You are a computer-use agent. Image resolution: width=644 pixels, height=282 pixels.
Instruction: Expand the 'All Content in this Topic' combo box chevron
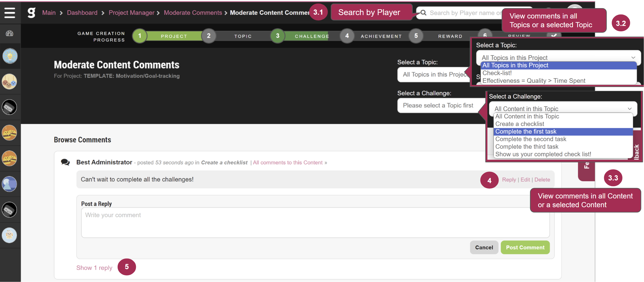[630, 109]
